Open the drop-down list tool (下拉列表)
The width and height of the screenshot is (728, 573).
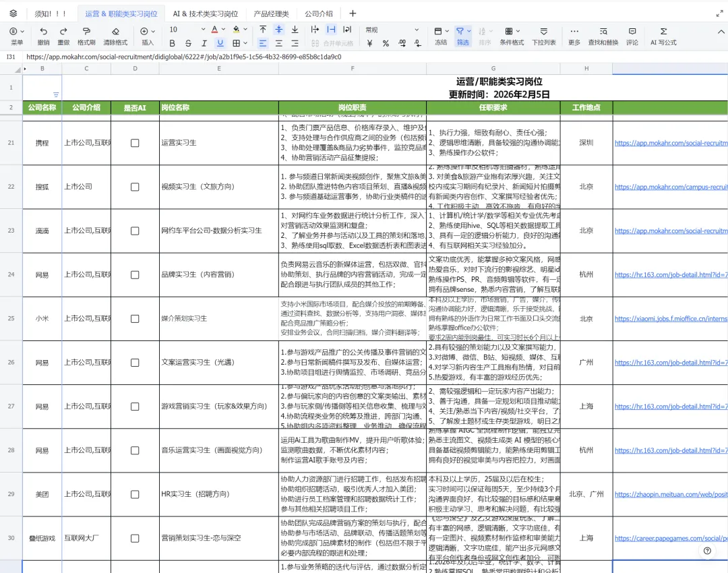(544, 36)
